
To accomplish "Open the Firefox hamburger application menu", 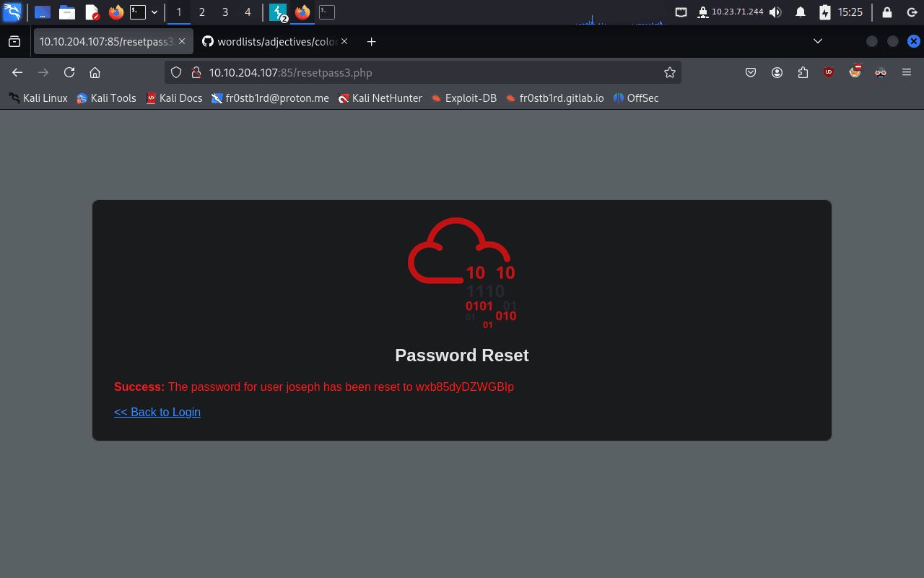I will (x=907, y=72).
